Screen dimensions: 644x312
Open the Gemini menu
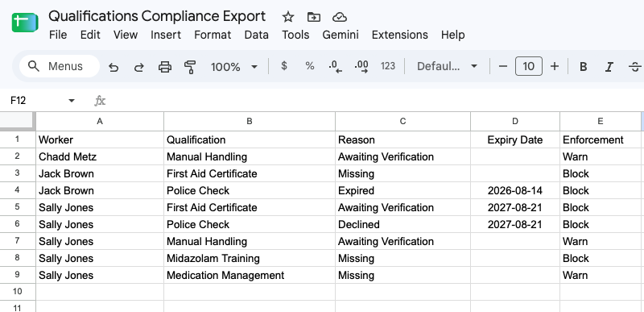pyautogui.click(x=340, y=35)
